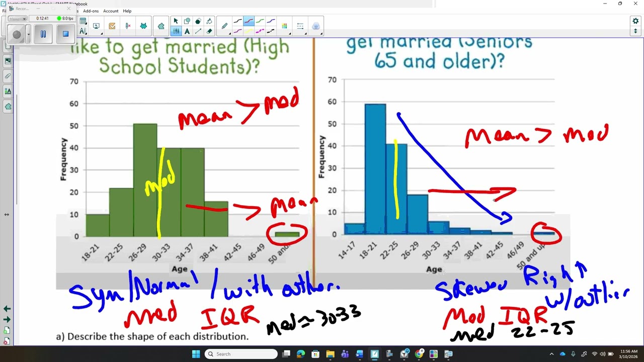Delete the current page
This screenshot has width=644, height=362.
(x=7, y=341)
